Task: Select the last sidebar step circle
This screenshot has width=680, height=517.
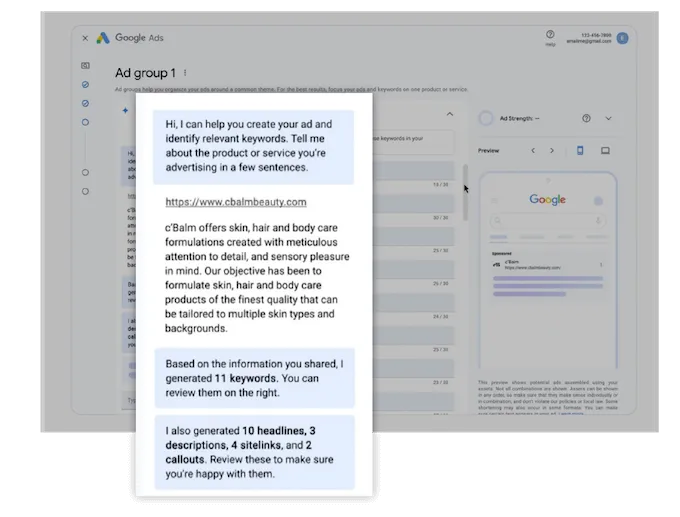Action: (x=85, y=191)
